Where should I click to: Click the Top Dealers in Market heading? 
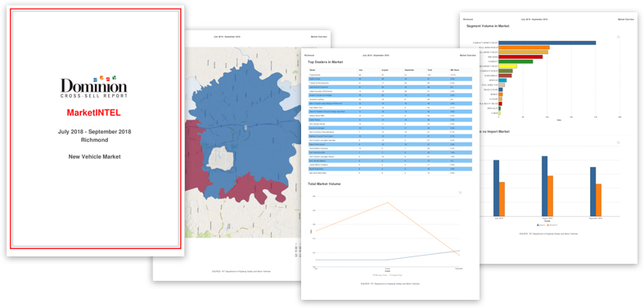click(326, 62)
